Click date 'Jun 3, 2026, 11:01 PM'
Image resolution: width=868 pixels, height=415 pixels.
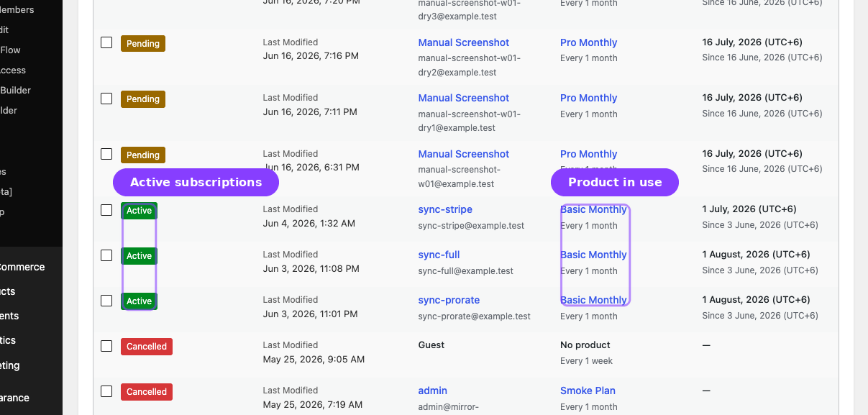point(311,314)
